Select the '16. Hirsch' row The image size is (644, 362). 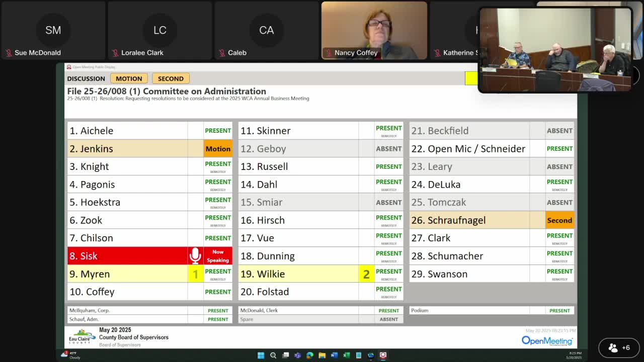click(x=321, y=220)
